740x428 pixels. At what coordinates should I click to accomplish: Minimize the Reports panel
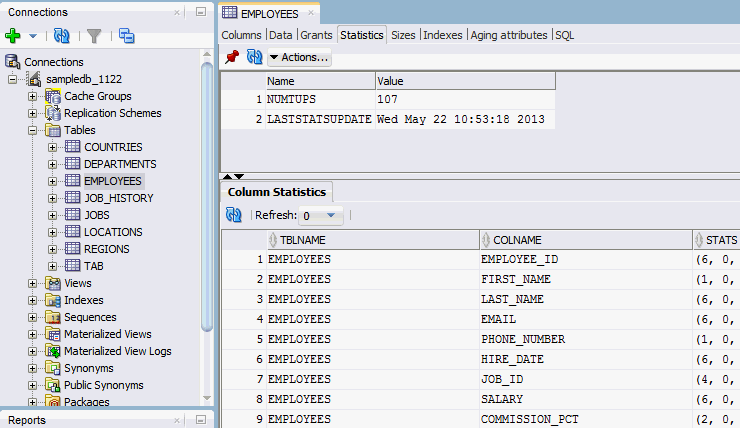pyautogui.click(x=201, y=420)
